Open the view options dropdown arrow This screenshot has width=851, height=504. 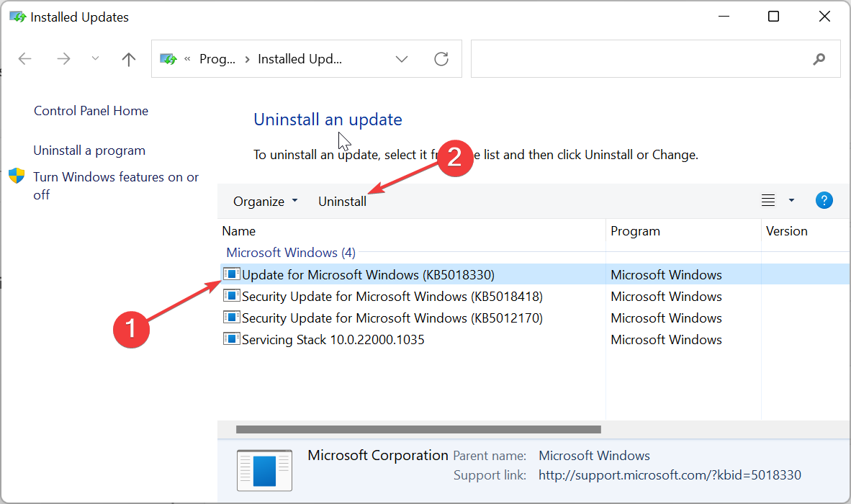791,200
